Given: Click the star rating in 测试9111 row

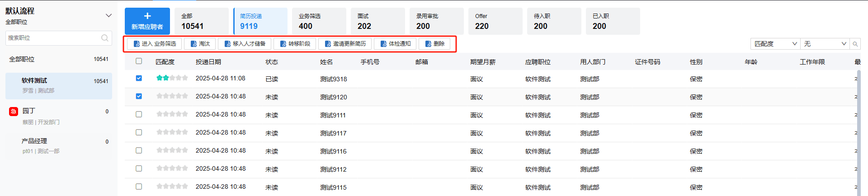Looking at the screenshot, I should coord(172,114).
